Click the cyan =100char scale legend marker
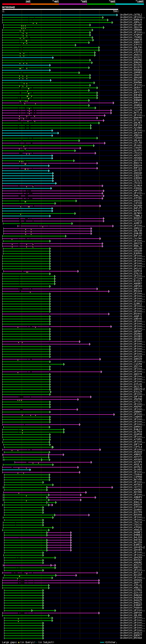The width and height of the screenshot is (146, 644). click(102, 642)
